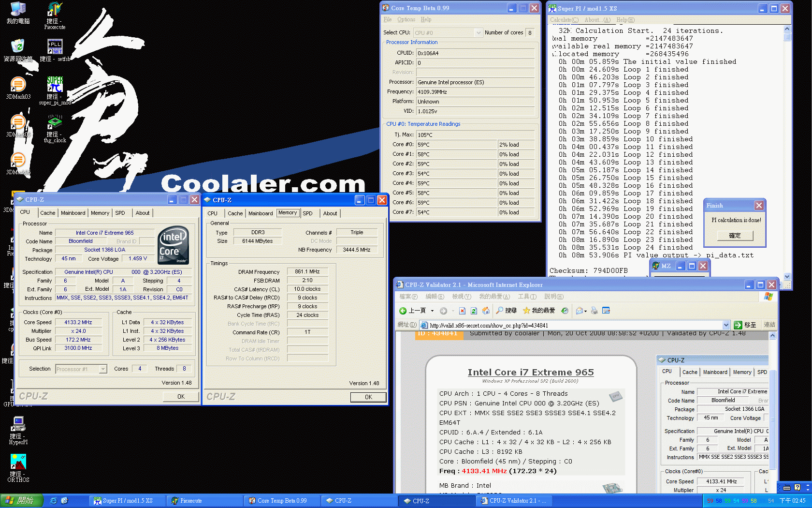Open the 3DMark03 desktop shortcut

(x=18, y=88)
